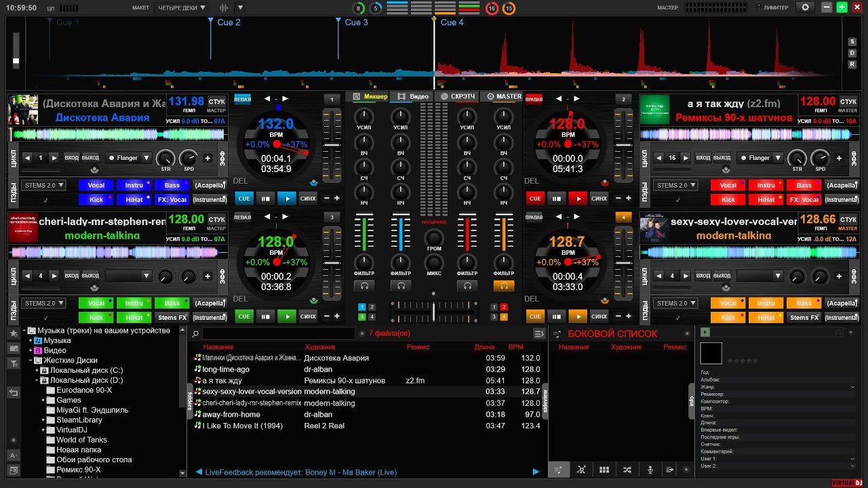Click the back arrow icon in browser sidebar
This screenshot has width=868, height=488.
(13, 392)
